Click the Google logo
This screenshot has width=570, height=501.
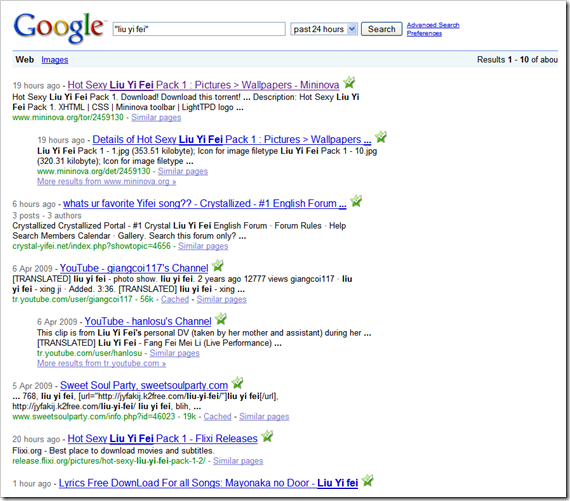59,27
